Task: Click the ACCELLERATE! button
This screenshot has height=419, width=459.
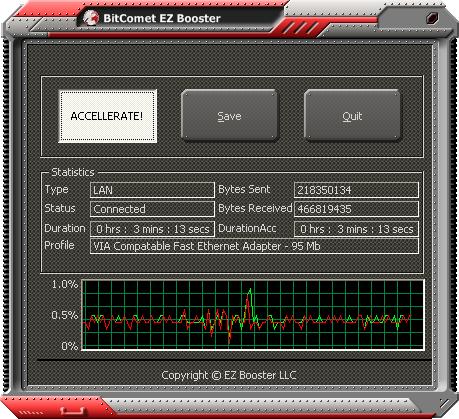Action: pos(108,116)
